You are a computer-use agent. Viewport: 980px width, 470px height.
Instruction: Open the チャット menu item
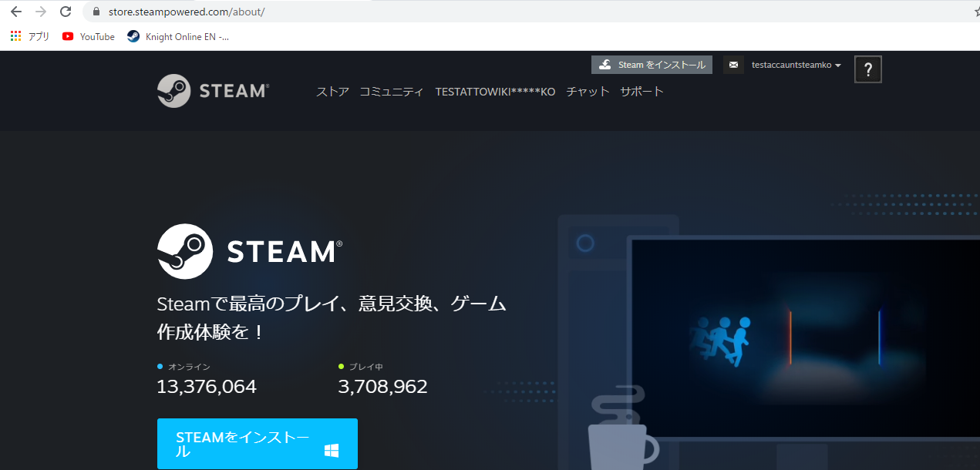click(588, 92)
